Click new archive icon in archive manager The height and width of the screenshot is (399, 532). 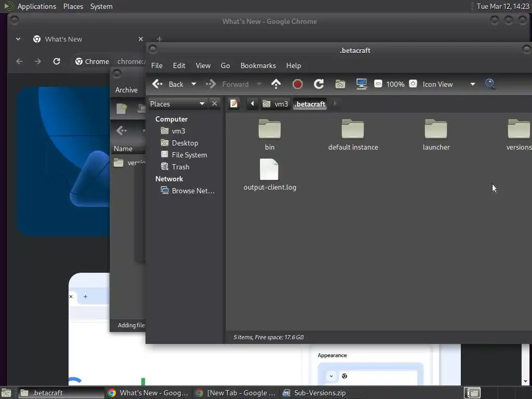pyautogui.click(x=122, y=109)
